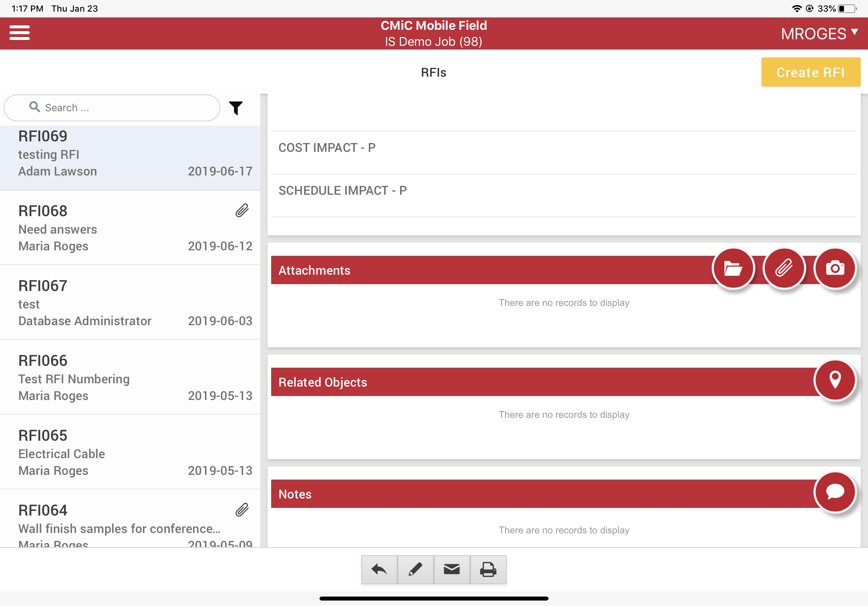Open the hamburger navigation menu

20,33
